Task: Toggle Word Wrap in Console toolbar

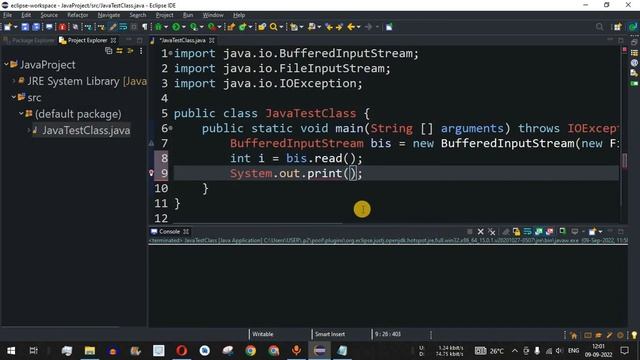Action: pyautogui.click(x=527, y=231)
